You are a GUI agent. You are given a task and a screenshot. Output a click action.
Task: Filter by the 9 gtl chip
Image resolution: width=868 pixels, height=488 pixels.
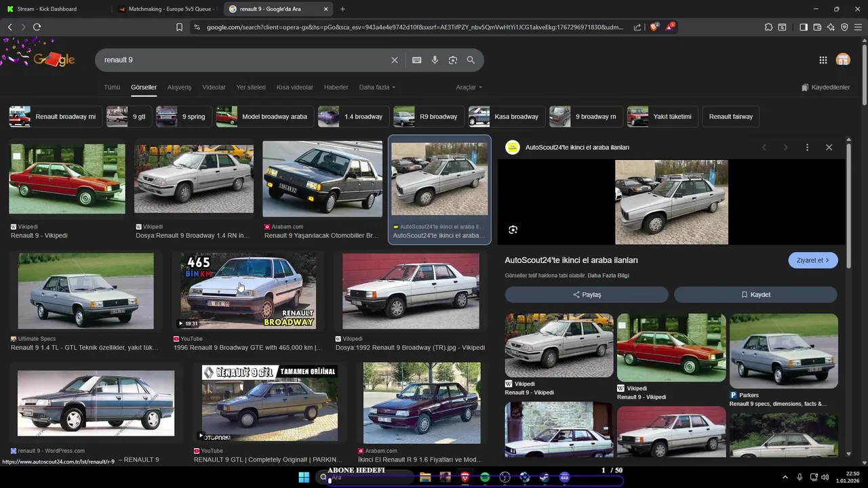129,117
